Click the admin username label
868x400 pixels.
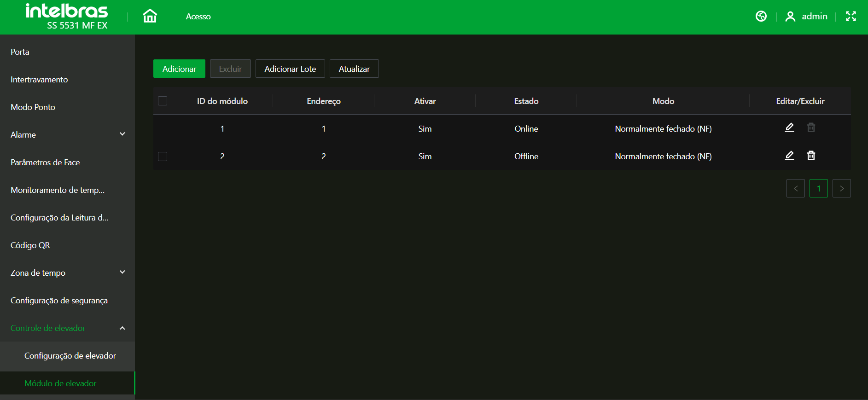point(815,17)
